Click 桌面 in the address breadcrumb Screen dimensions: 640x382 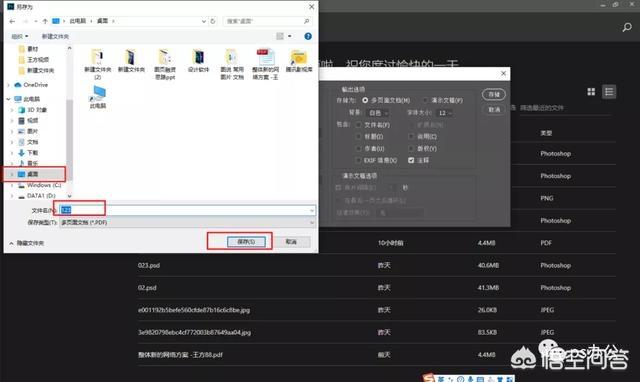(x=102, y=21)
